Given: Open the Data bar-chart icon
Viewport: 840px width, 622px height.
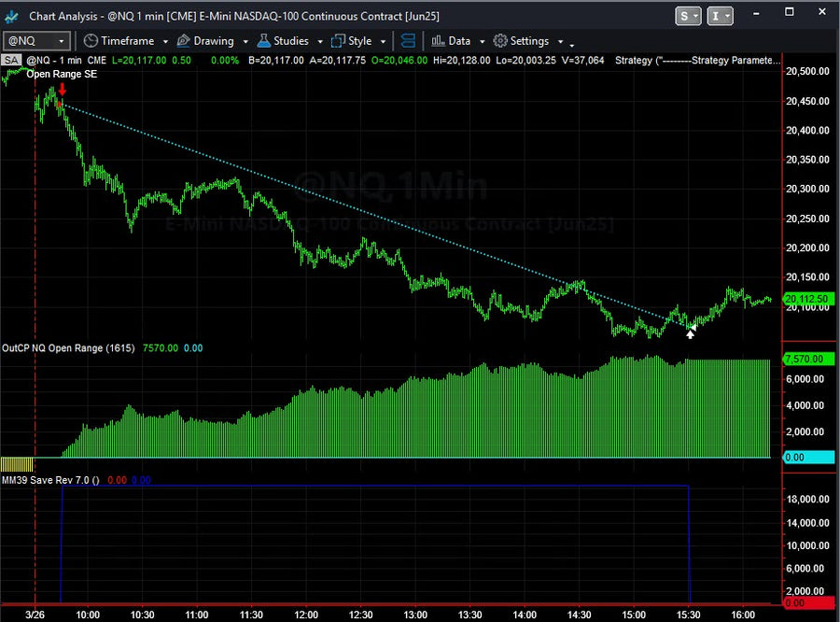Looking at the screenshot, I should point(439,41).
